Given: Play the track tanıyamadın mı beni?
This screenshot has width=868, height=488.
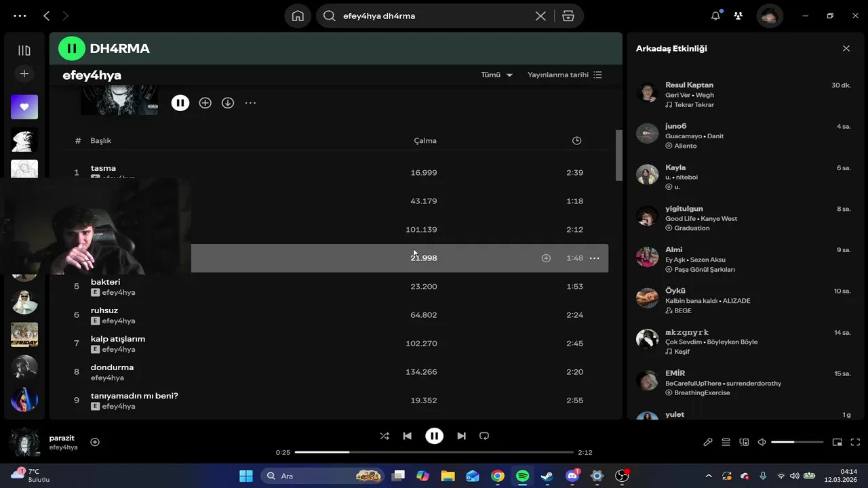Looking at the screenshot, I should click(x=134, y=396).
